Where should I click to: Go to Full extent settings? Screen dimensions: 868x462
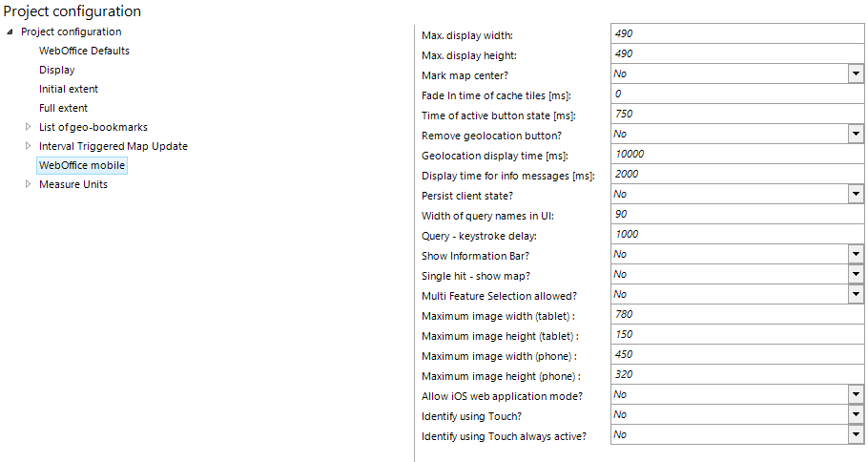[63, 108]
